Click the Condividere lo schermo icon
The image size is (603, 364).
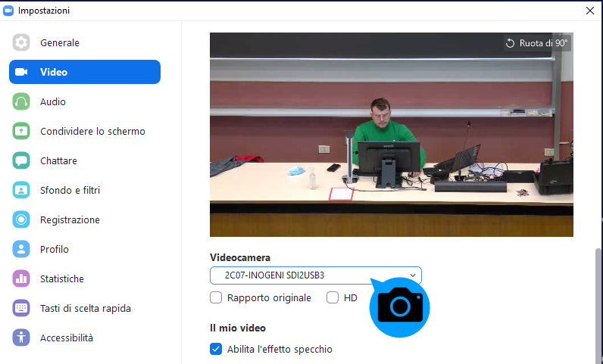tap(21, 131)
